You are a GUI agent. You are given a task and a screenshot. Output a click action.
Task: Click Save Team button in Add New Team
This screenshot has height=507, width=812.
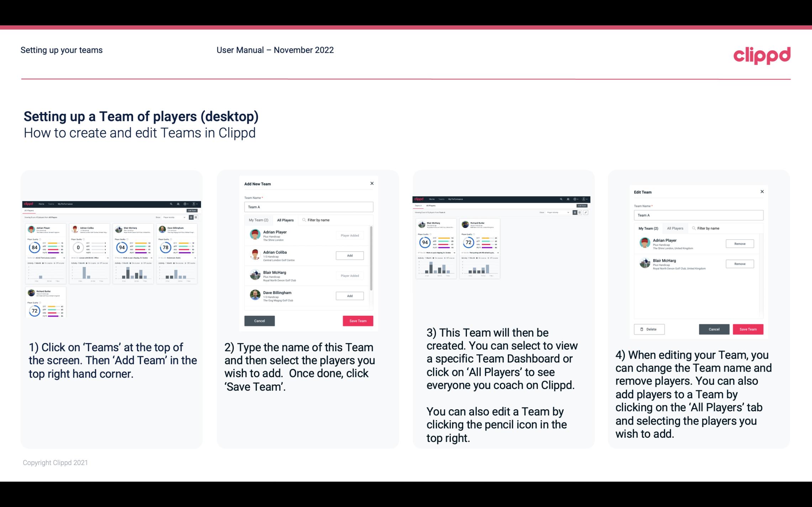click(357, 320)
